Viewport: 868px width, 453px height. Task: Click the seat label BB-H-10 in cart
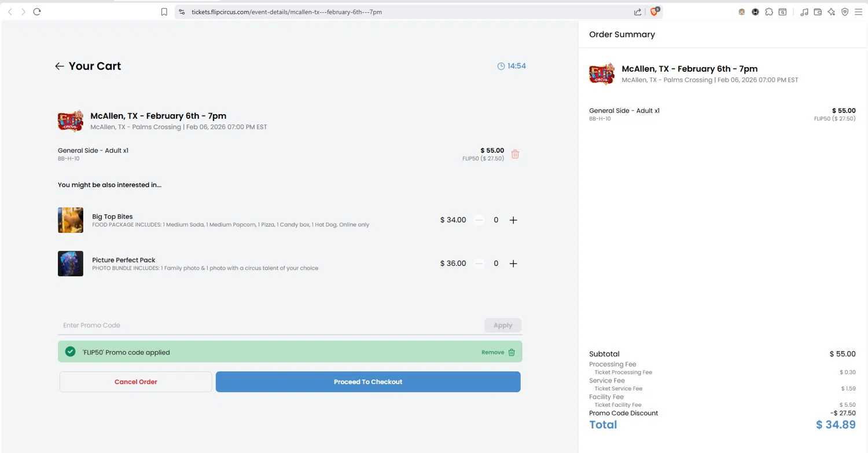click(x=68, y=159)
